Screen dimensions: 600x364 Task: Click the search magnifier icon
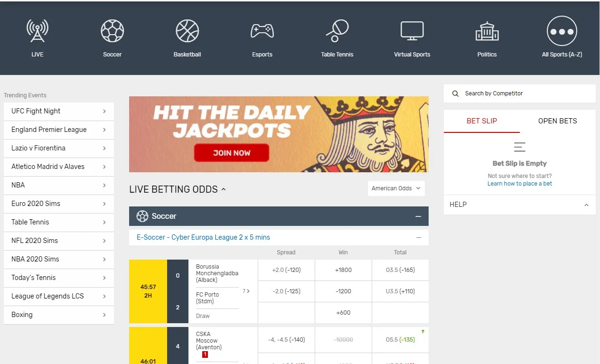(x=455, y=93)
